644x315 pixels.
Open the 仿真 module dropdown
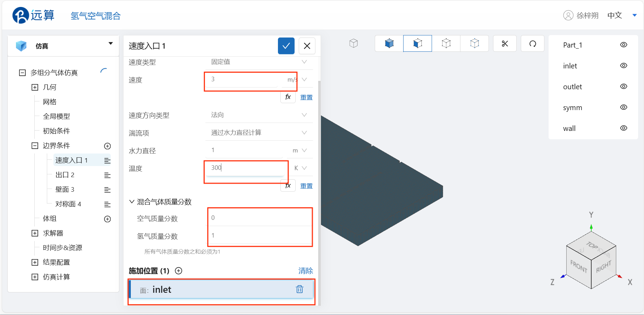[111, 44]
